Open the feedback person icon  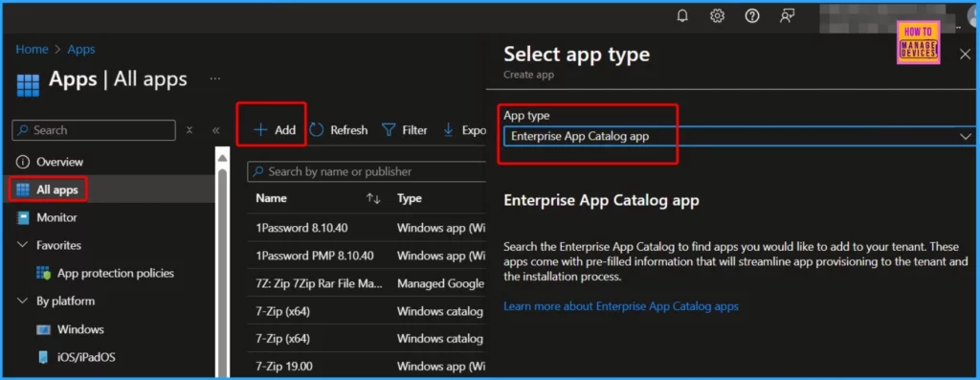point(787,16)
